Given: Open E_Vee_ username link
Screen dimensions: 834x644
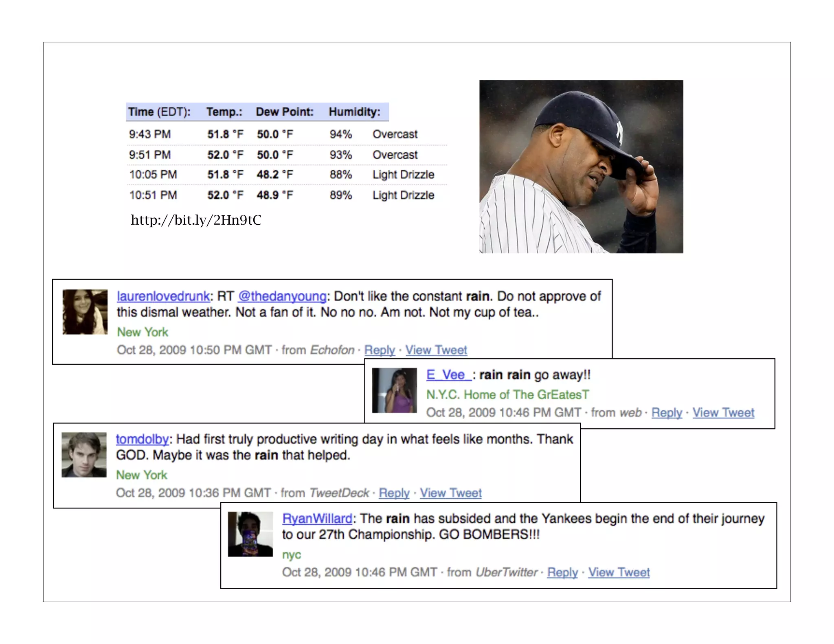Looking at the screenshot, I should click(448, 375).
